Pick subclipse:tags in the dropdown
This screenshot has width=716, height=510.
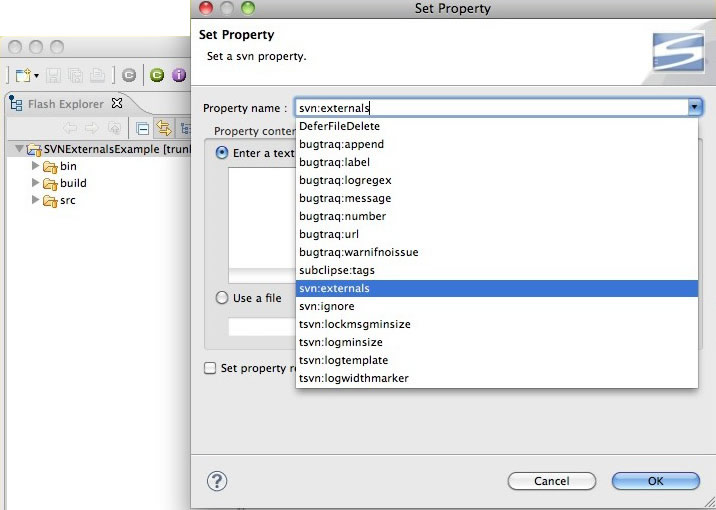497,270
